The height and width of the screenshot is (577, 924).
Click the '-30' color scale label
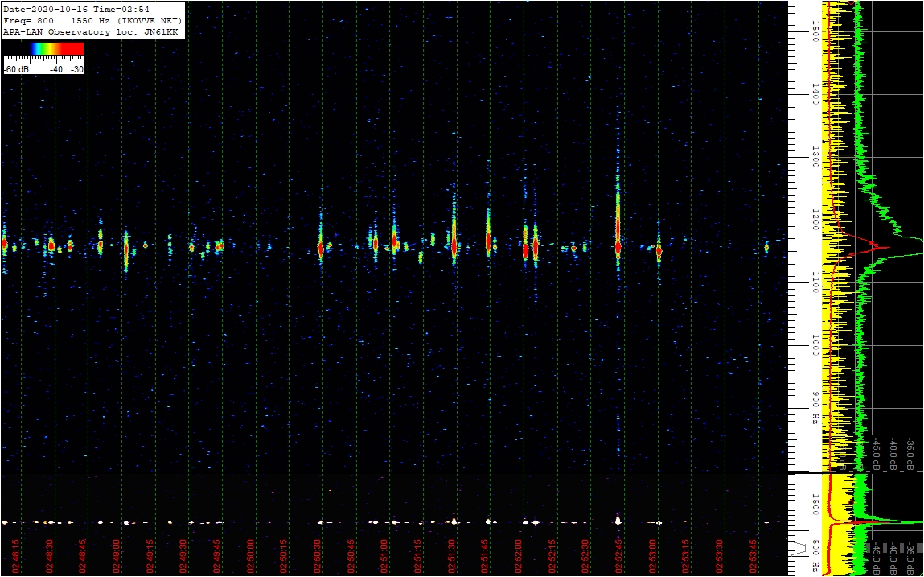[x=76, y=69]
